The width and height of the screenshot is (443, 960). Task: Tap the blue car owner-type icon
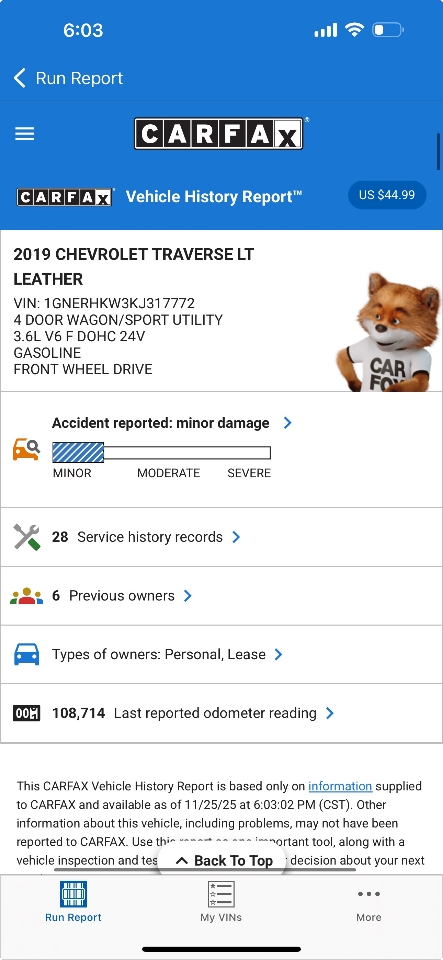point(26,654)
